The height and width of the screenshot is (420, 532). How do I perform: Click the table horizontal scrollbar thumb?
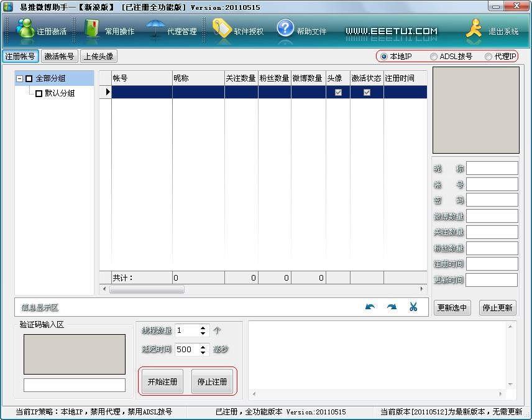[147, 289]
